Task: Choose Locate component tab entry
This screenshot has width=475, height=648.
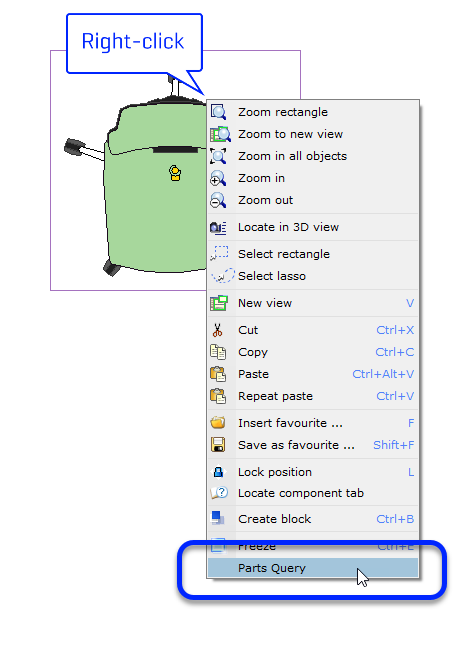Action: (x=313, y=493)
